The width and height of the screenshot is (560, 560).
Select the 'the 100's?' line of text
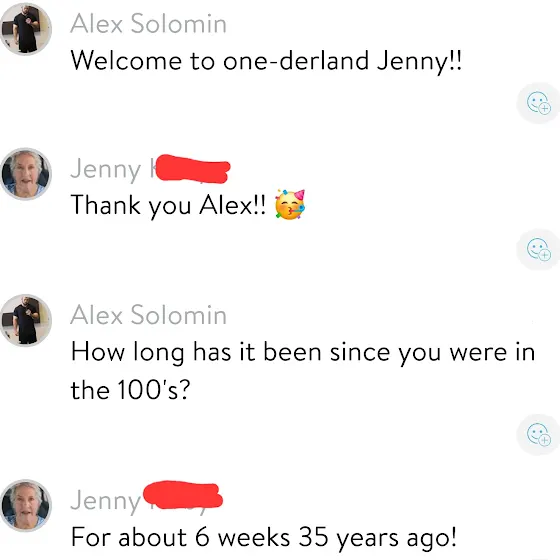coord(130,390)
